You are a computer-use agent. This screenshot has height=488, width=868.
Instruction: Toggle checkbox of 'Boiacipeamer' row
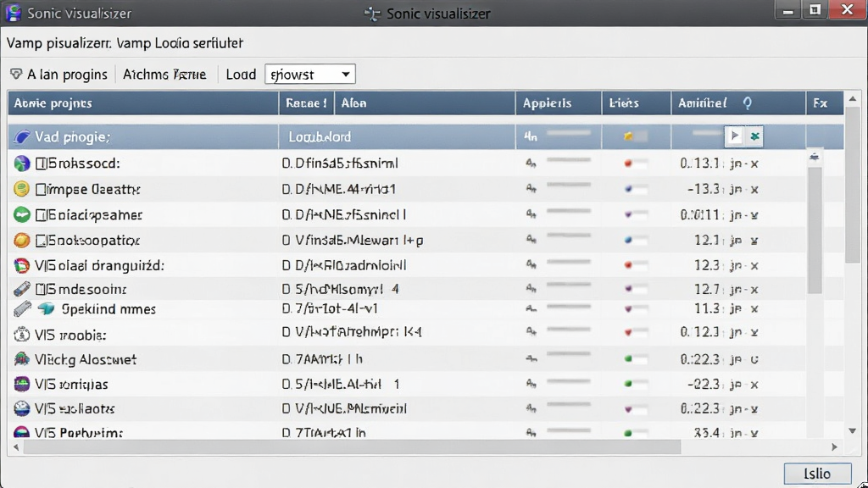tap(41, 214)
